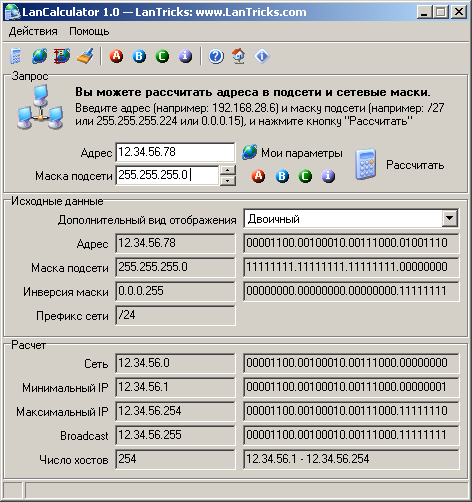Click the calculator icon in the toolbar
The image size is (472, 502).
[16, 56]
